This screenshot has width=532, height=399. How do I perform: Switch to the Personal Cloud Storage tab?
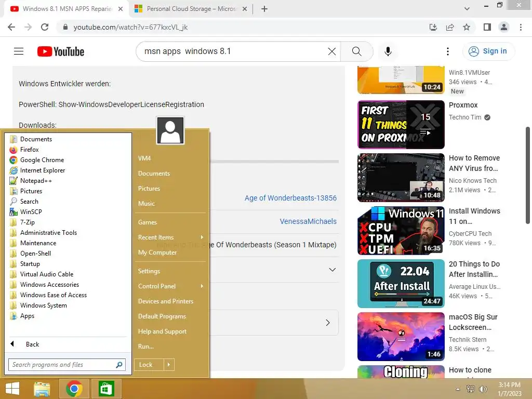click(x=191, y=9)
